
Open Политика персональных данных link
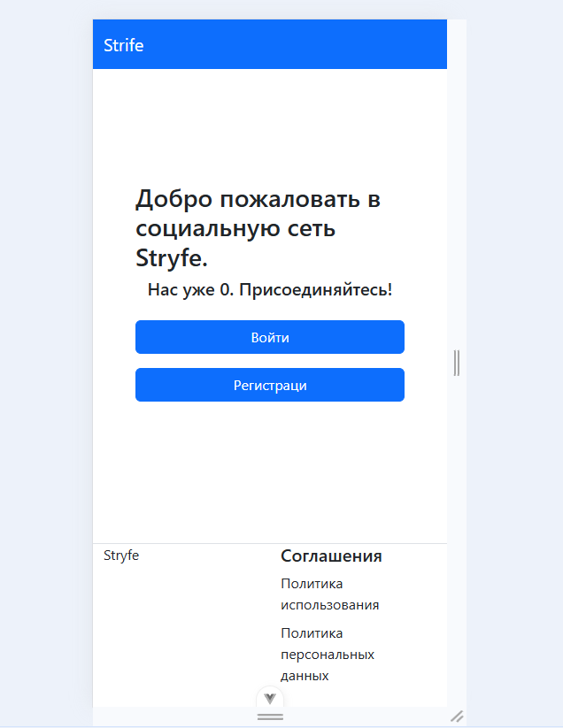(x=328, y=655)
